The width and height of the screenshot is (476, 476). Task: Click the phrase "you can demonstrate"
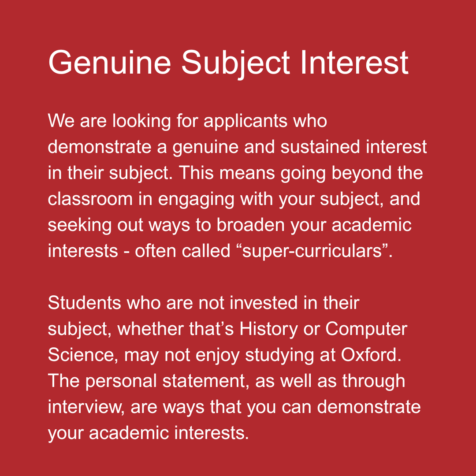[x=334, y=407]
